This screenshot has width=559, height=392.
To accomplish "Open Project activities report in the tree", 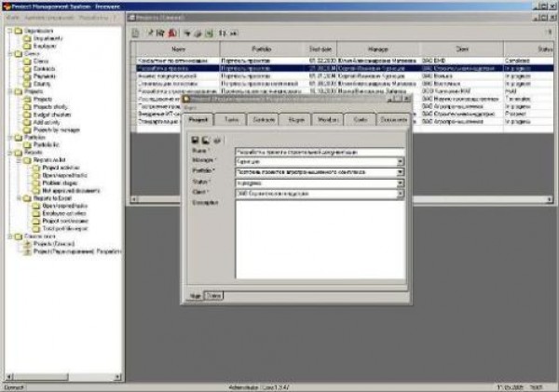I will coord(61,168).
